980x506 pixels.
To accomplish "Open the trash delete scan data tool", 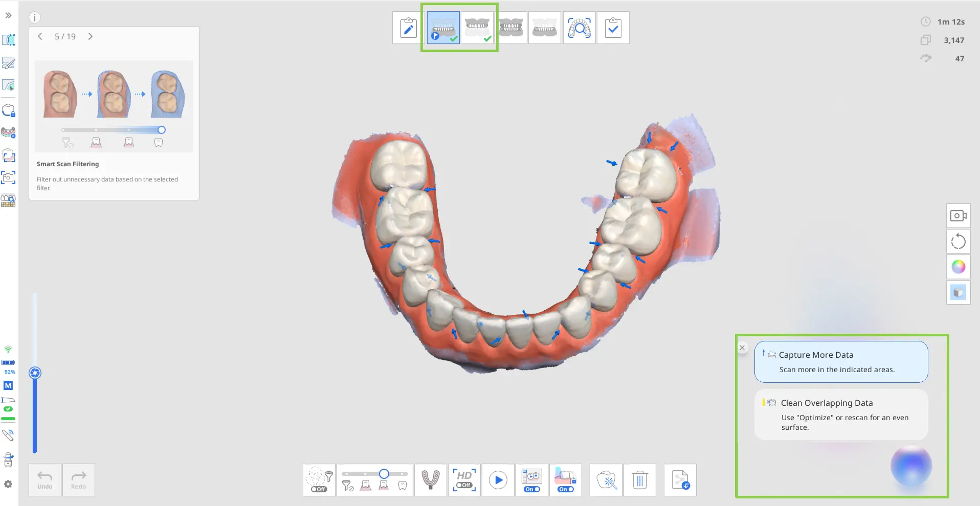I will (x=639, y=480).
